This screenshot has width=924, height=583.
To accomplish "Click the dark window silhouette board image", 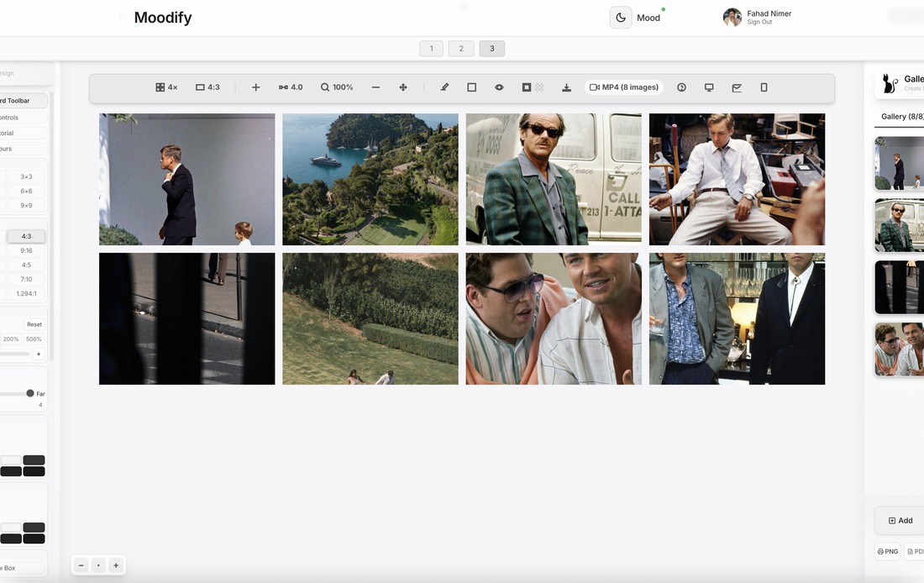I will point(186,319).
